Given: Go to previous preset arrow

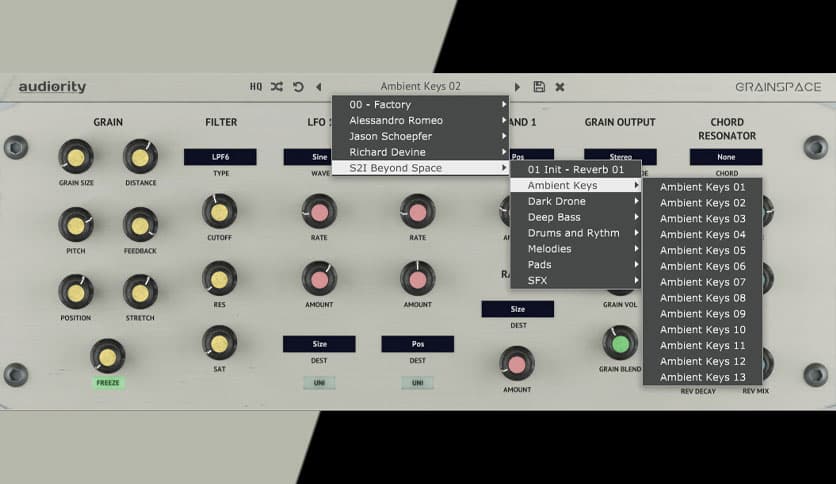Looking at the screenshot, I should coord(318,86).
